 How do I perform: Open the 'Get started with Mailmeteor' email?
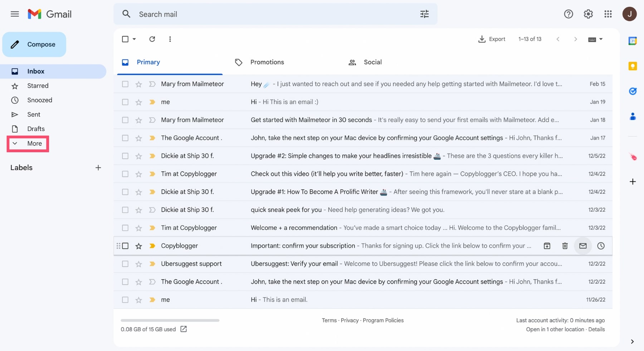[x=363, y=120]
